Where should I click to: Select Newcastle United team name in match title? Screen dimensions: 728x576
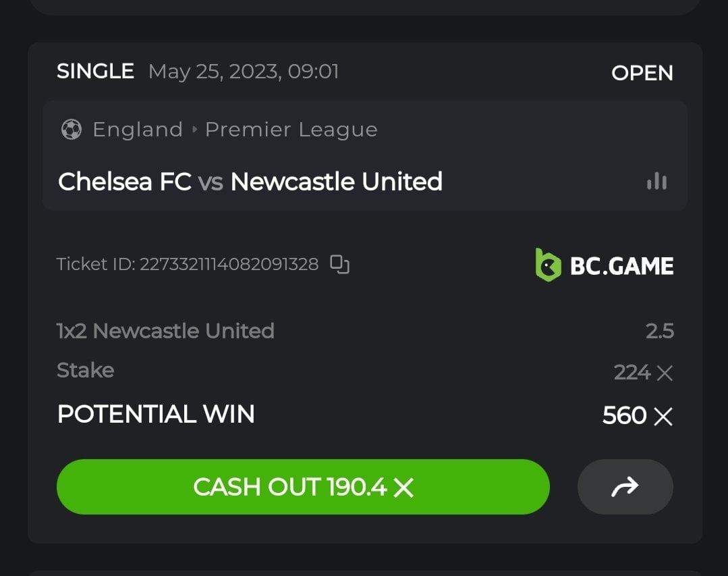336,182
